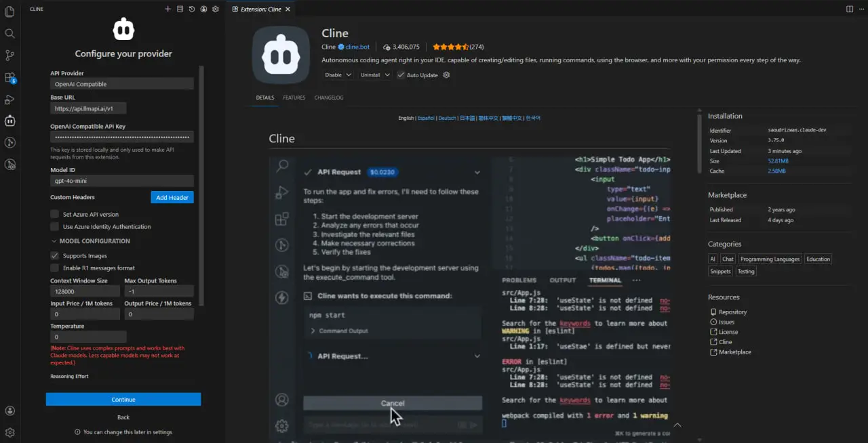Click the Base URL input field
Screen dimensions: 868x443
pos(88,108)
